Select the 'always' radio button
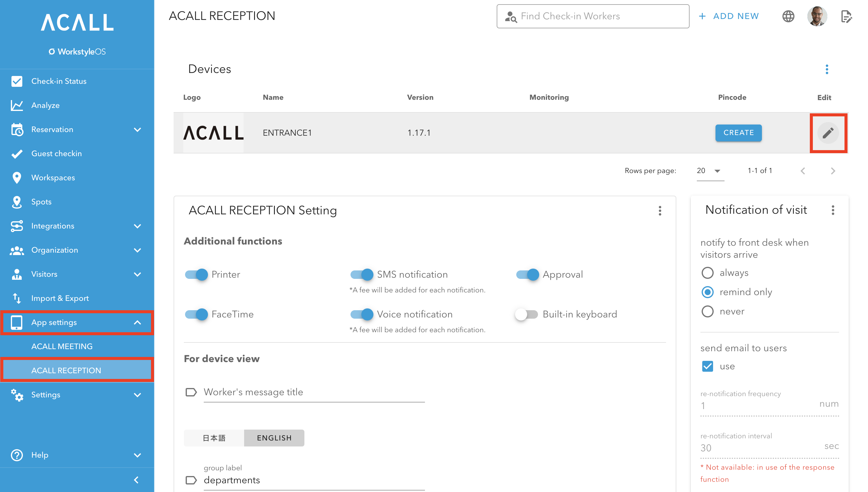Viewport: 868px width, 492px height. click(707, 273)
